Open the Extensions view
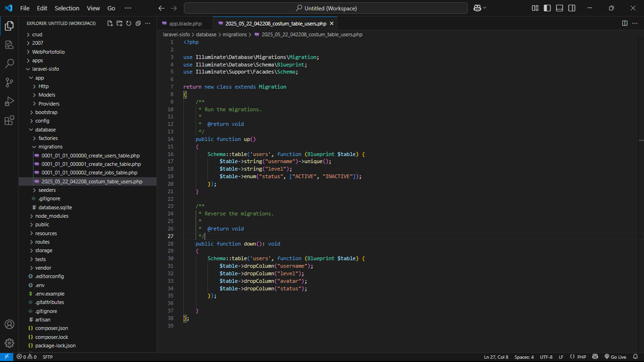 pos(9,121)
